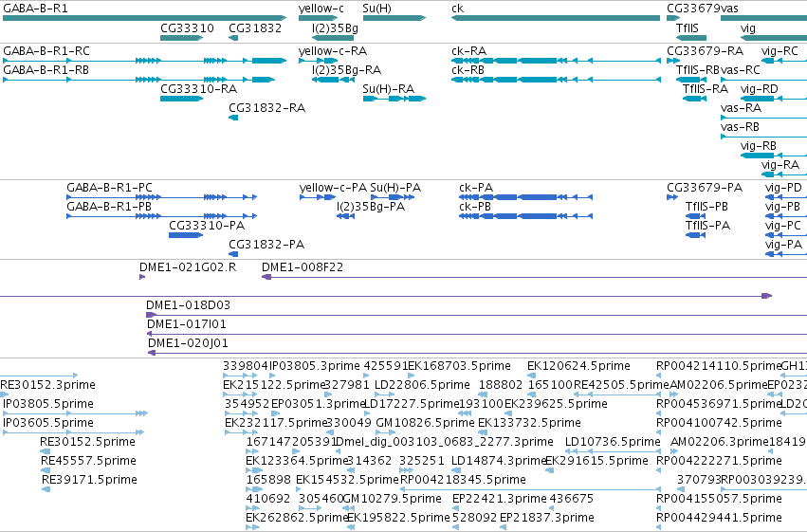Click the l(2)35Bg-RA transcript label
This screenshot has width=807, height=532.
point(346,69)
